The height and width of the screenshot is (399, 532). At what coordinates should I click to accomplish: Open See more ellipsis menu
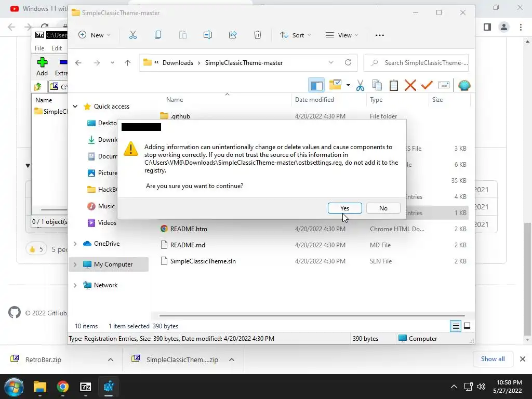[x=380, y=35]
